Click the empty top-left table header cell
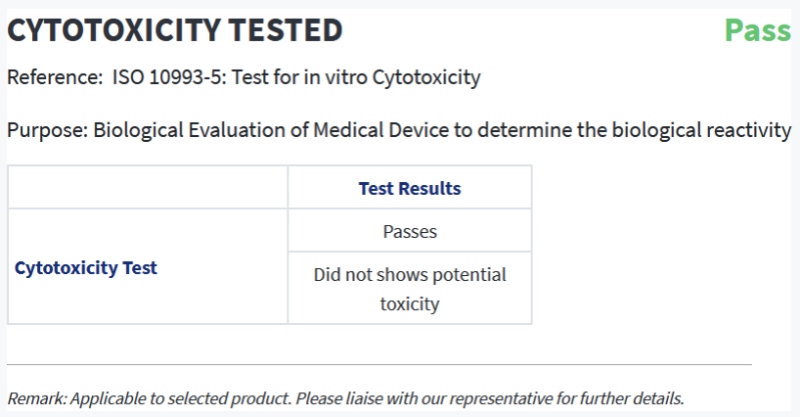This screenshot has width=800, height=417. pos(148,188)
